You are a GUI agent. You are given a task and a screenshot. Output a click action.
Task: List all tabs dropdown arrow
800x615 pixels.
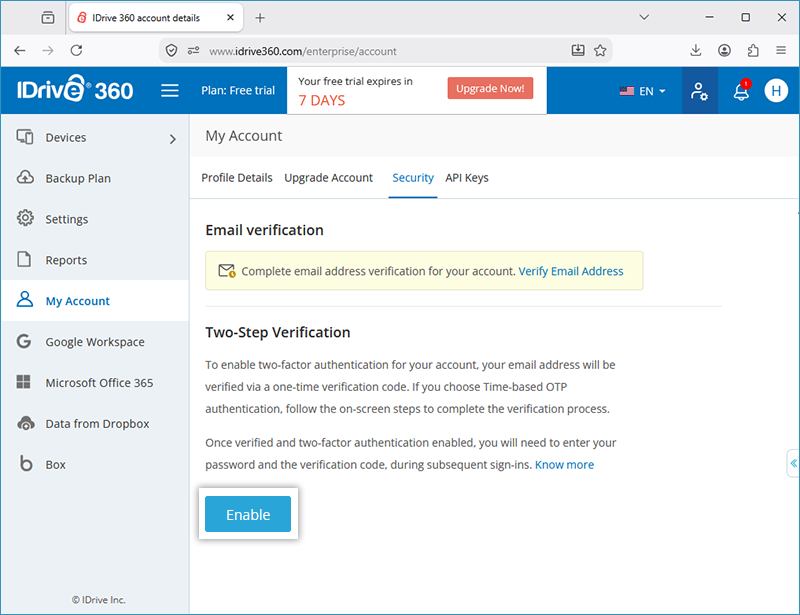(x=644, y=17)
